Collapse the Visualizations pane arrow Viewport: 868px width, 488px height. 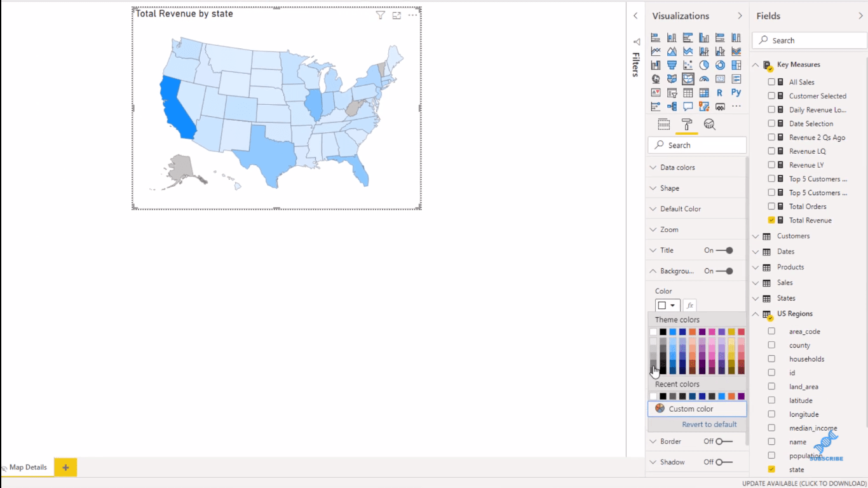pos(740,16)
